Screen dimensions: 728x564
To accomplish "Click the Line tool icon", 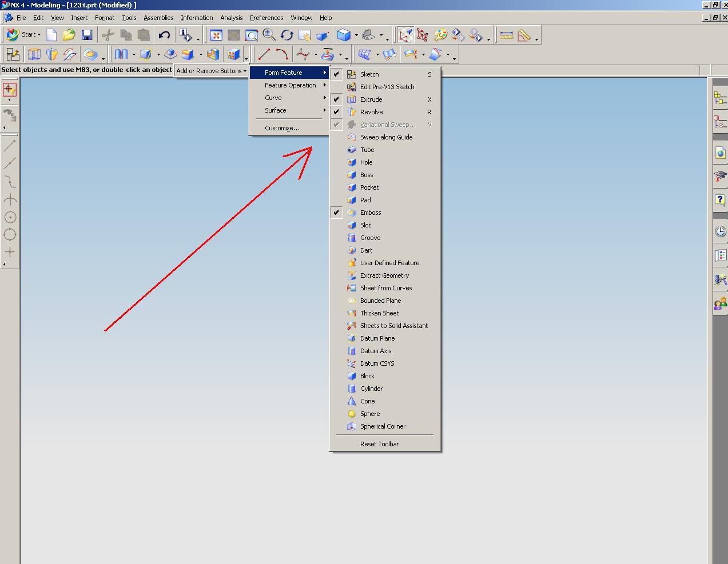I will 264,54.
